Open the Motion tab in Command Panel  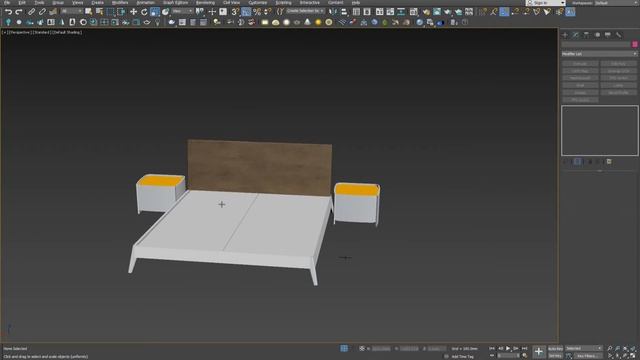click(597, 35)
